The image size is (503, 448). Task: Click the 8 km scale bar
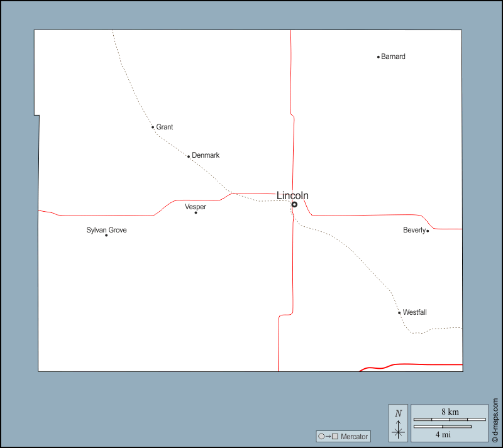(450, 418)
